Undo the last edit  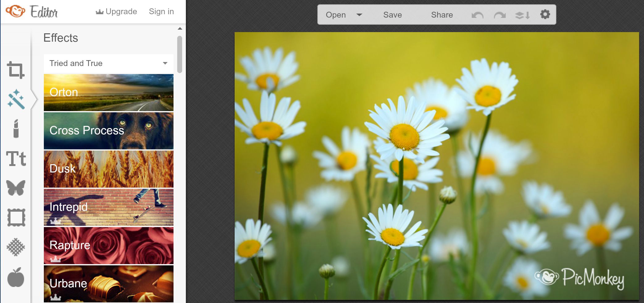click(477, 15)
